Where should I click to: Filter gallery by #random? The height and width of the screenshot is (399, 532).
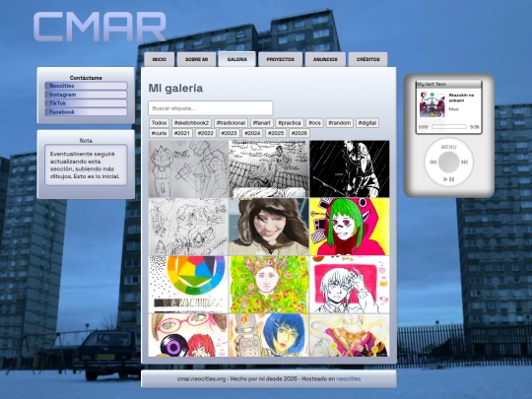tap(339, 123)
